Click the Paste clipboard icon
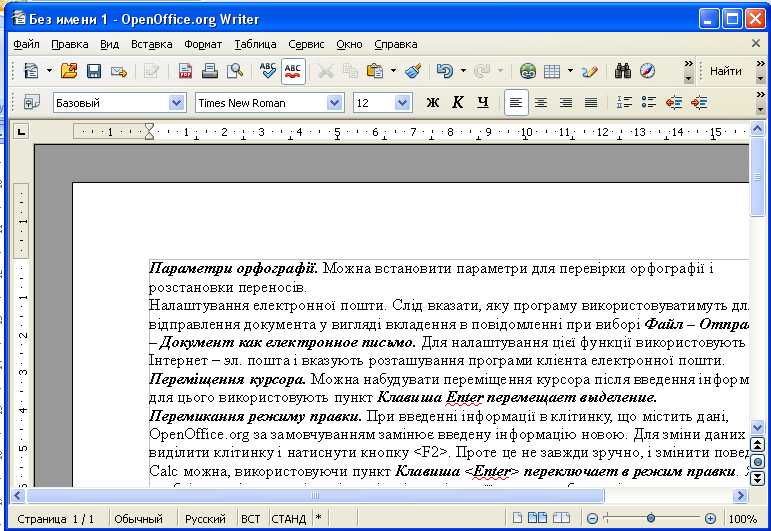The image size is (771, 531). pyautogui.click(x=375, y=71)
